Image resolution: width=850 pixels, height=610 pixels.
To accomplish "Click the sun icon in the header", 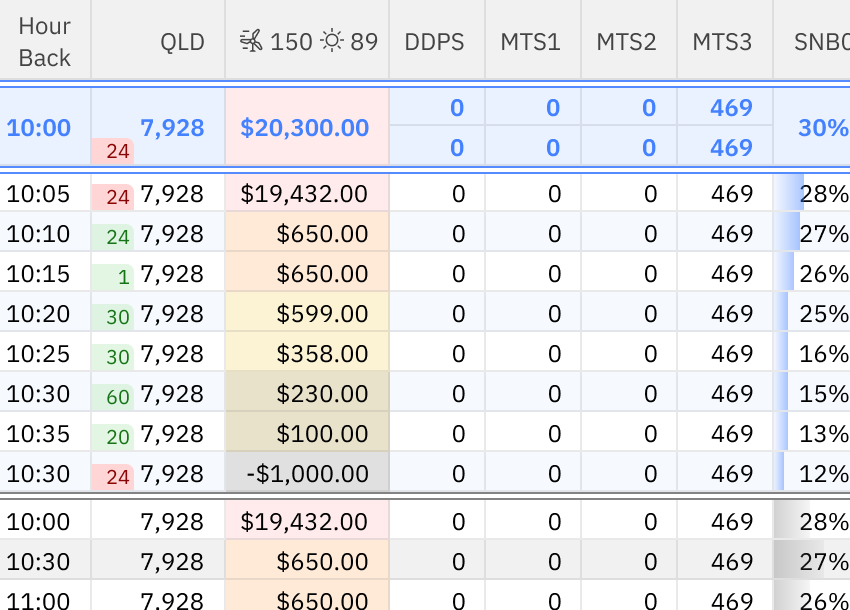I will [x=332, y=42].
